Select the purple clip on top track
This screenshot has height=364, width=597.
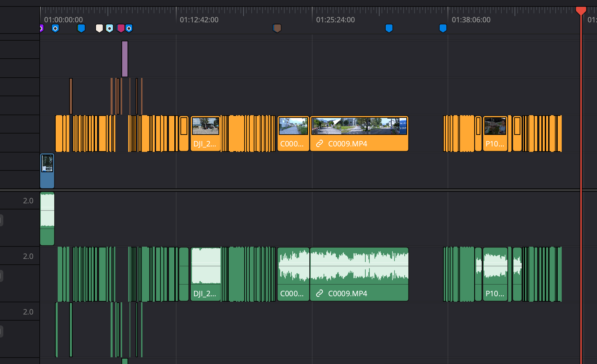125,59
